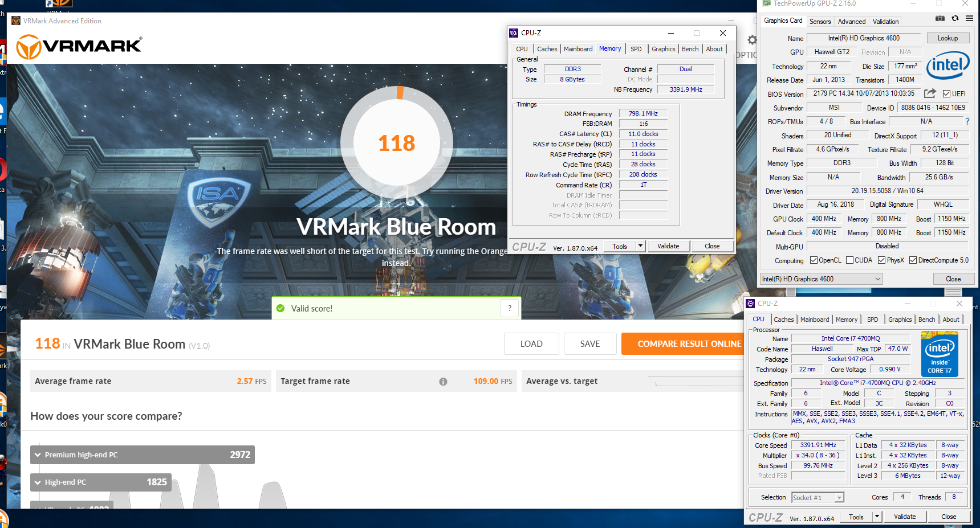Click the 2.57 FPS average frame rate
The image size is (980, 528).
[251, 381]
